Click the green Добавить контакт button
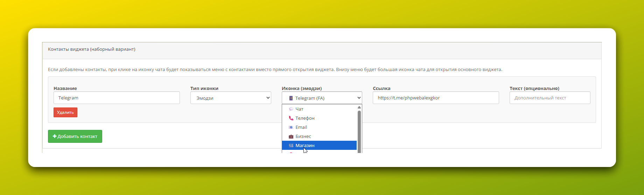This screenshot has width=644, height=195. click(x=75, y=137)
